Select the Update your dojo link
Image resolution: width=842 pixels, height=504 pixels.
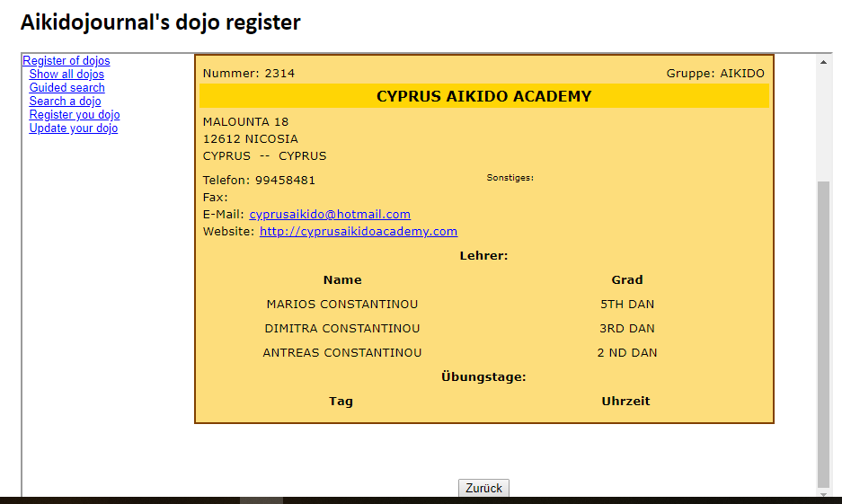(73, 128)
